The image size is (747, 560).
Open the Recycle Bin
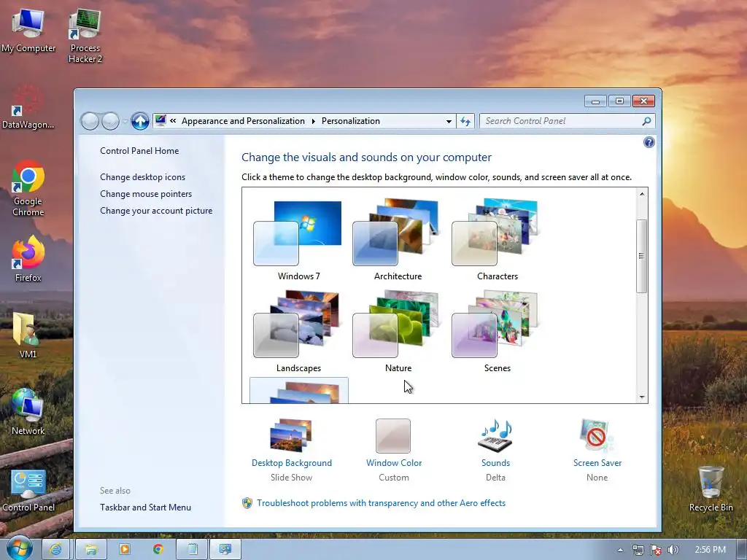coord(711,489)
